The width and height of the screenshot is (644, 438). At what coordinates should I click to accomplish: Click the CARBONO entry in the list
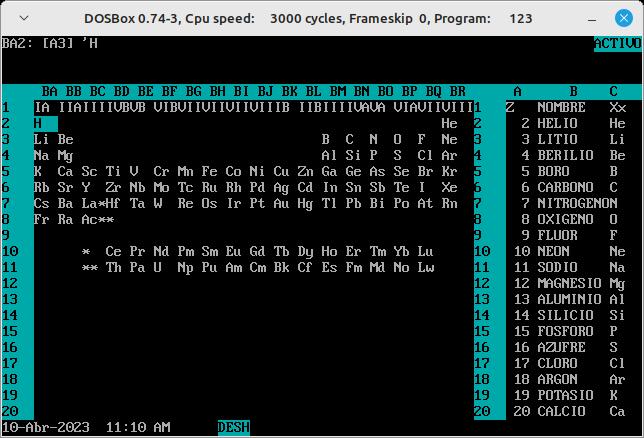(x=565, y=187)
